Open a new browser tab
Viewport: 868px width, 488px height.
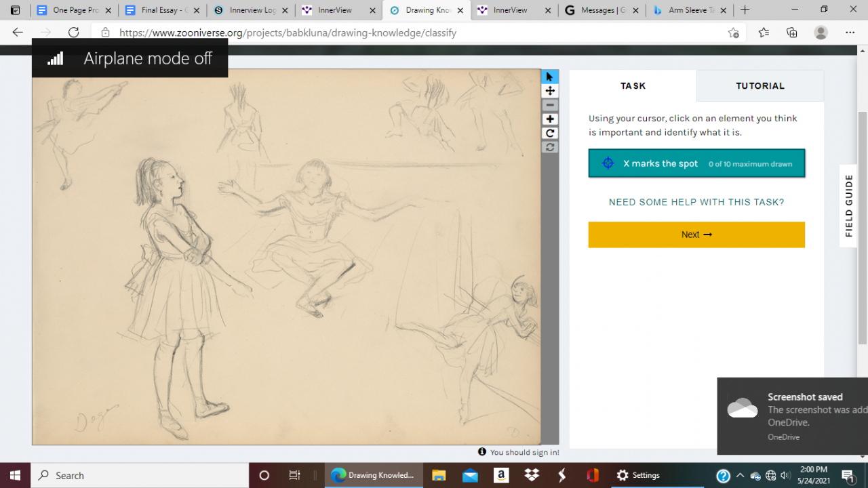745,10
